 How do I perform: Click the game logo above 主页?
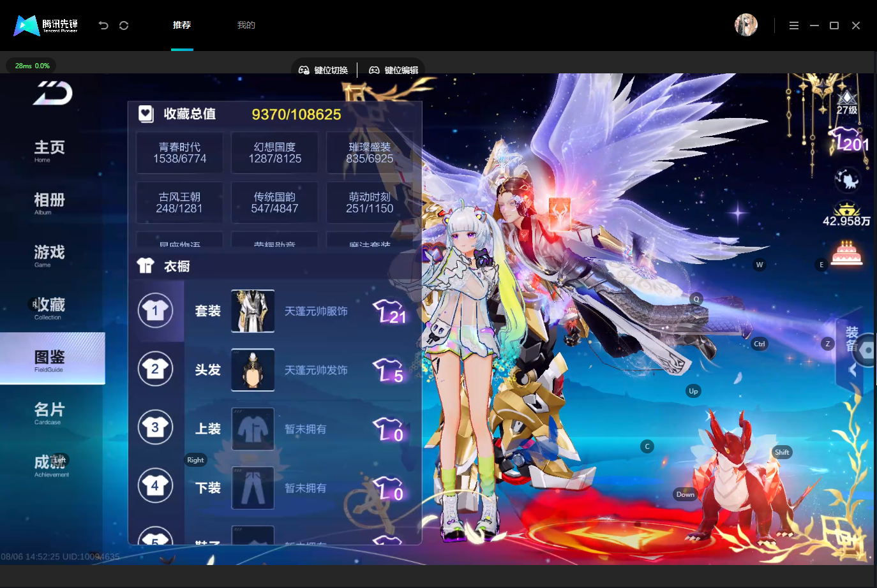coord(52,93)
